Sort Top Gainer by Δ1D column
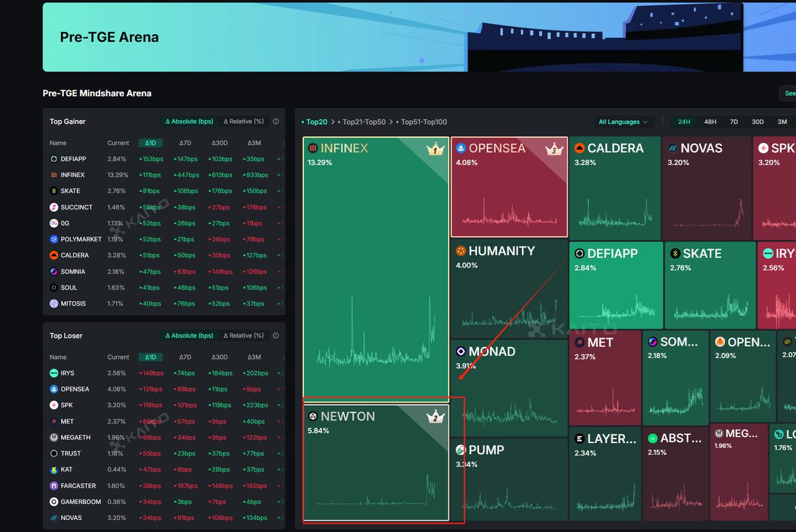 click(151, 143)
